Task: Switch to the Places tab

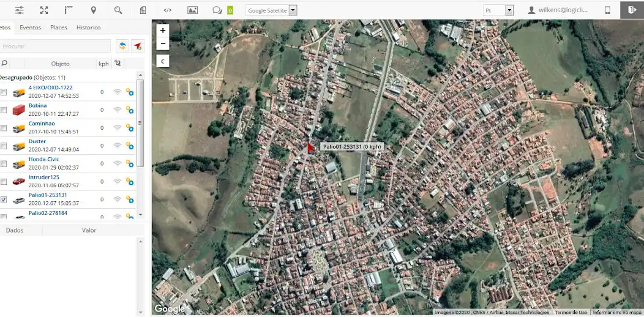Action: (59, 28)
